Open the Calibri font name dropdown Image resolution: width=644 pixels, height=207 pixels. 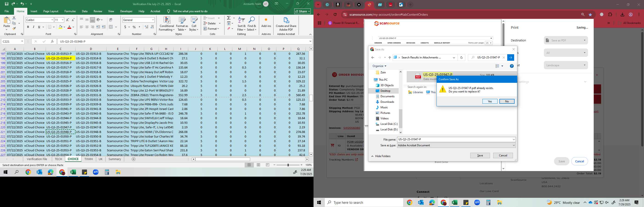(52, 20)
